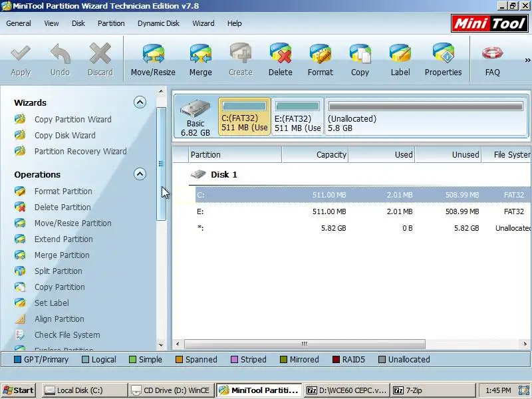Click the partition list scroll right arrow

[x=525, y=344]
